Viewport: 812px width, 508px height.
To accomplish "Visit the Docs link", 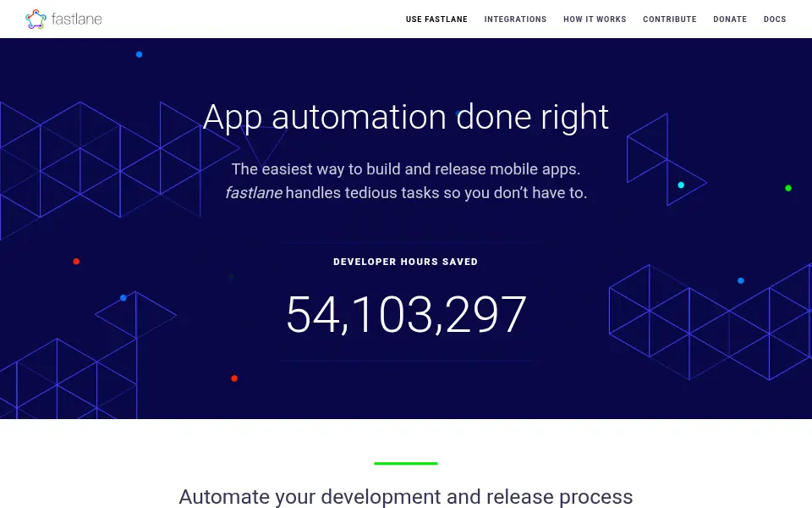I will tap(775, 19).
